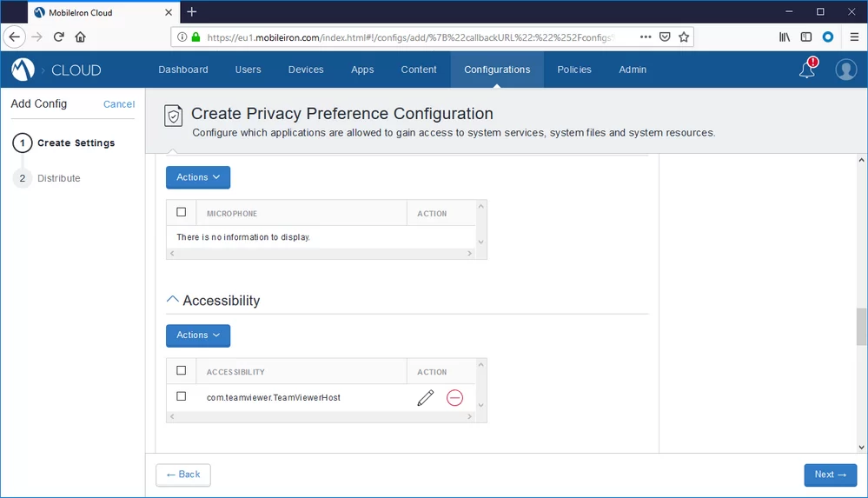Open user profile avatar icon
The width and height of the screenshot is (868, 498).
click(x=845, y=70)
